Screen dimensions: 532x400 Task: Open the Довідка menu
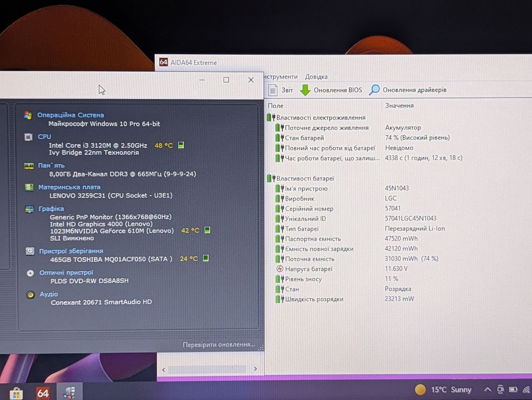tap(316, 76)
